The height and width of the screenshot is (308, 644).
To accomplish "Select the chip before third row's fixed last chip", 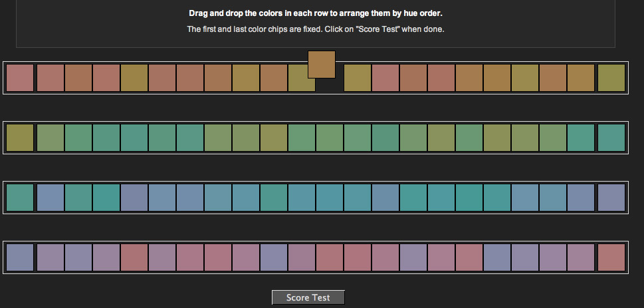I will click(x=581, y=198).
